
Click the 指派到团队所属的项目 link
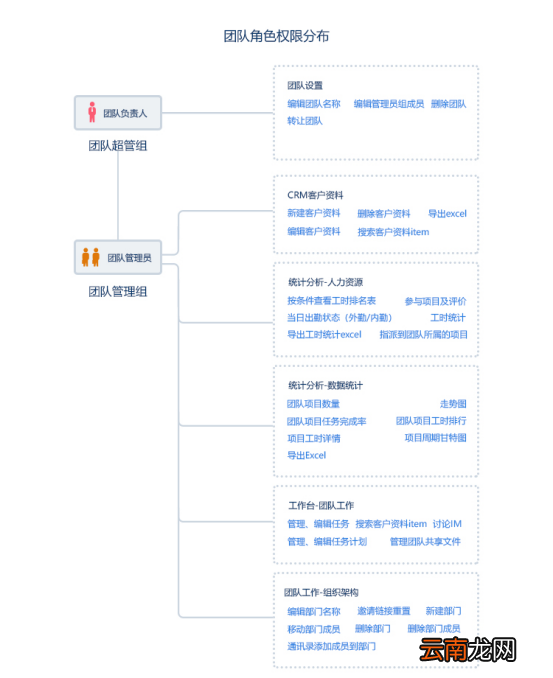click(x=423, y=335)
